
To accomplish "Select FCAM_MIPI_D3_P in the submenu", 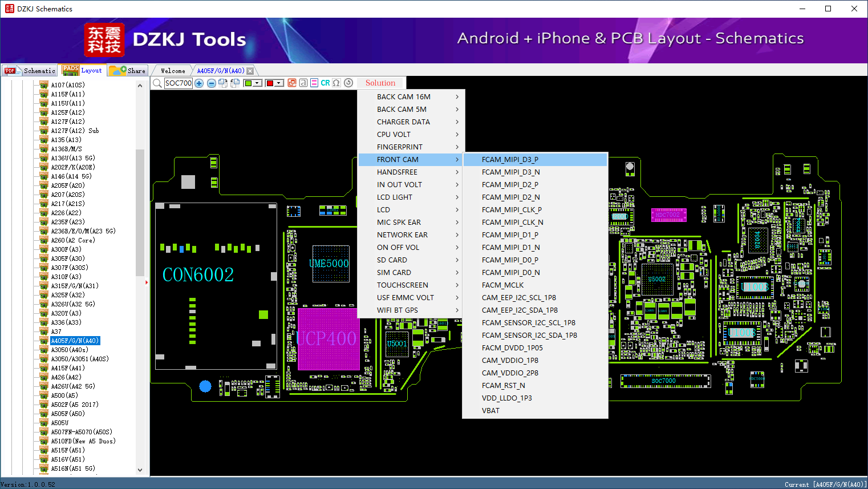I will pyautogui.click(x=535, y=160).
